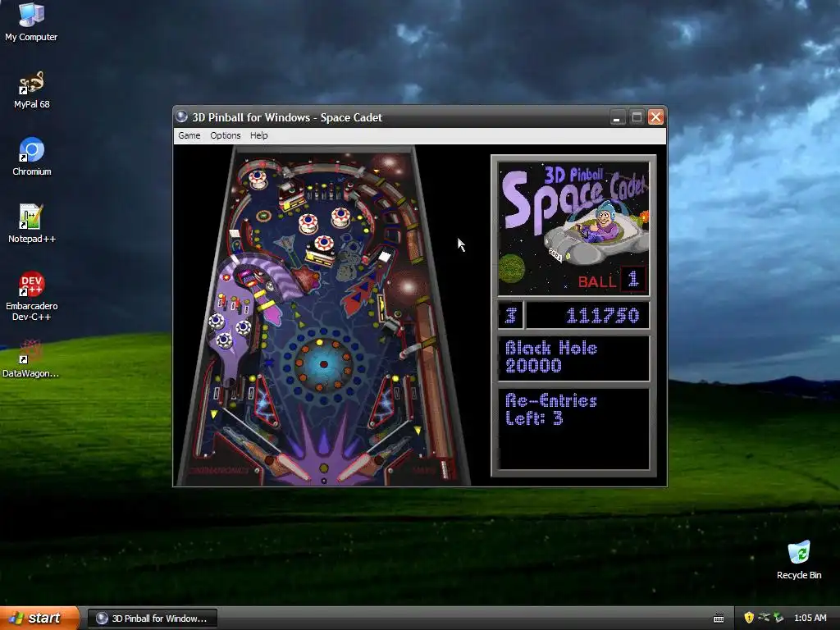Click the single bumper at the table's top-left
Image resolution: width=840 pixels, height=630 pixels.
tap(258, 178)
